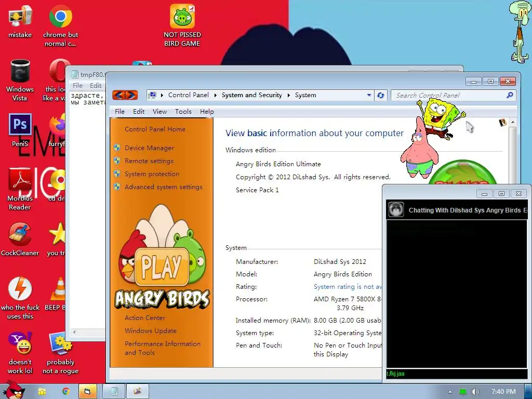The height and width of the screenshot is (399, 532).
Task: Click Notepad horizontal scroll left arrow
Action: coord(74,332)
